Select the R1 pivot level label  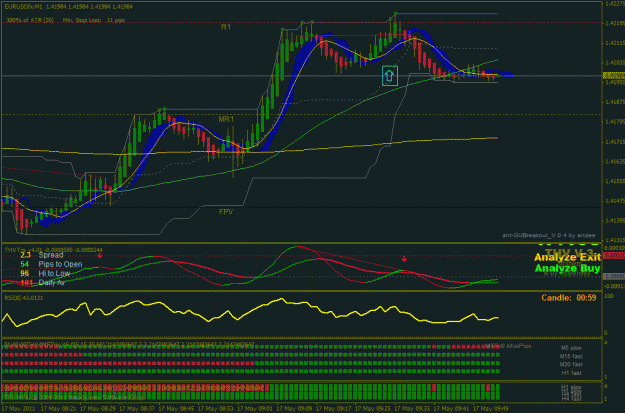click(x=226, y=27)
